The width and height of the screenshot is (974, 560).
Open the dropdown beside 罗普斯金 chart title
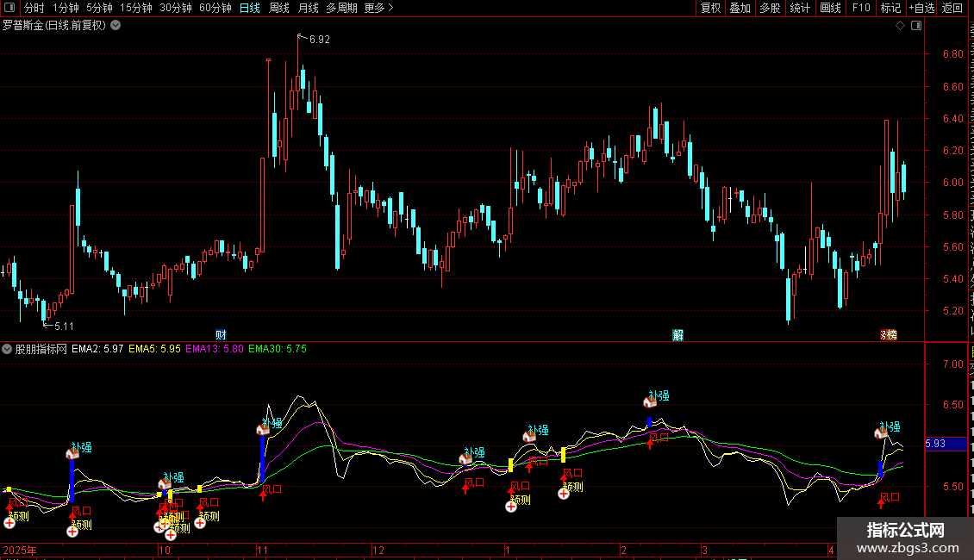pos(116,26)
